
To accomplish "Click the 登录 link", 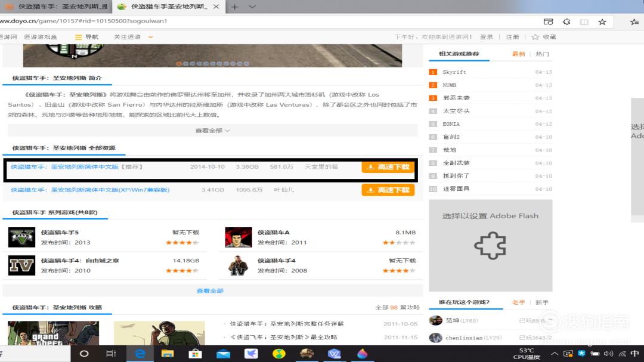I will point(487,37).
